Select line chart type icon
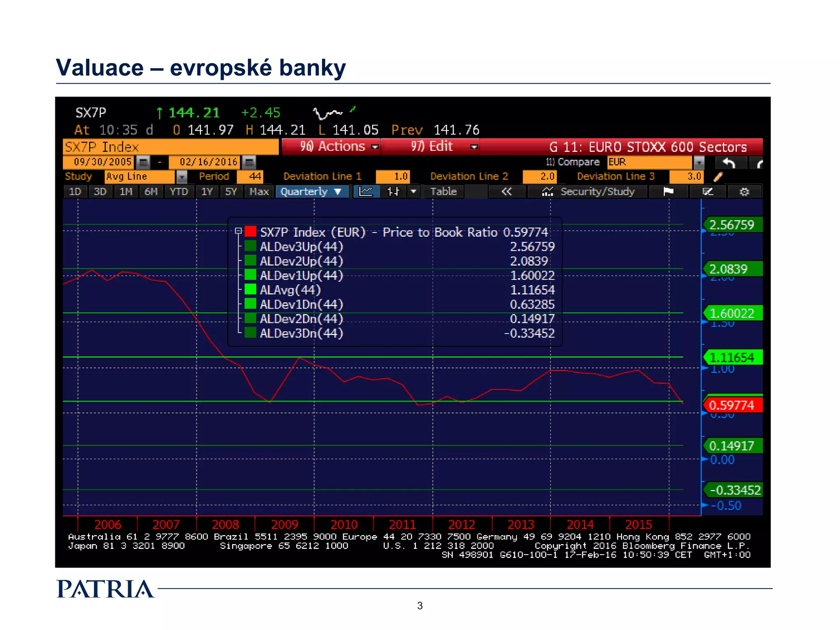Image resolution: width=840 pixels, height=630 pixels. click(x=365, y=192)
